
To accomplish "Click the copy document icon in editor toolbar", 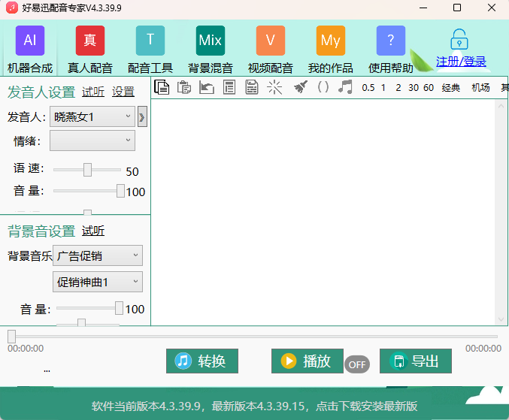I will click(x=162, y=87).
